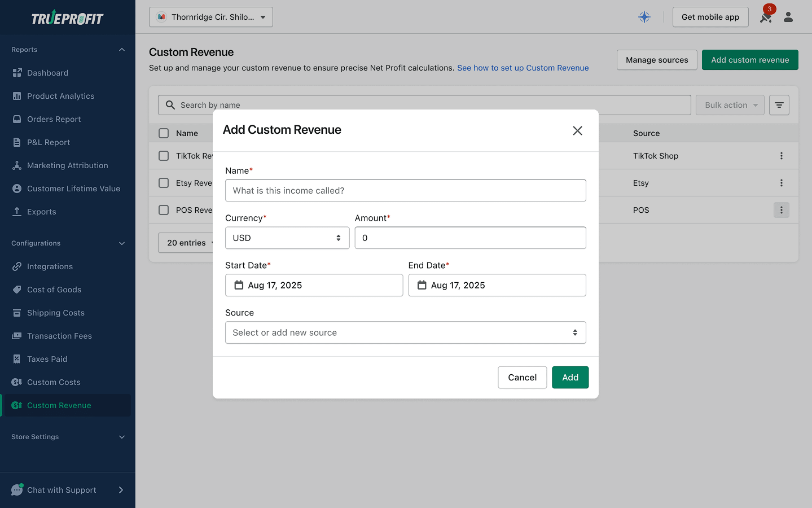Click the AI sparkle icon in header
This screenshot has height=508, width=812.
[644, 17]
